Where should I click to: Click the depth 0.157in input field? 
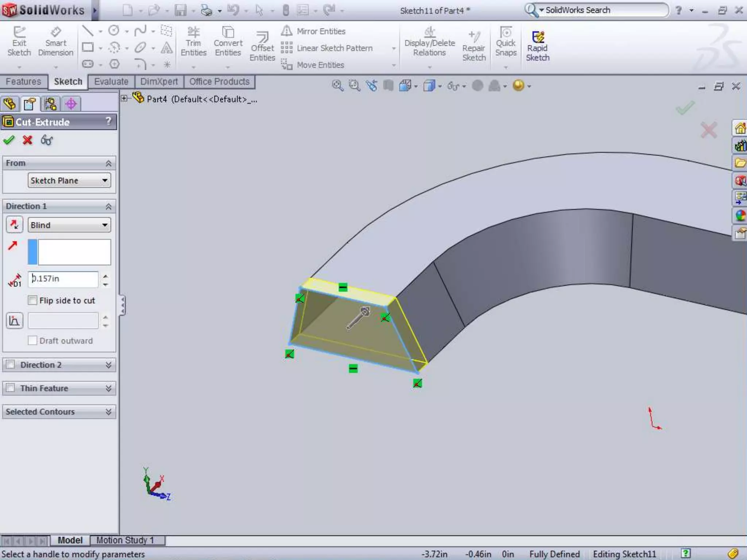[63, 279]
